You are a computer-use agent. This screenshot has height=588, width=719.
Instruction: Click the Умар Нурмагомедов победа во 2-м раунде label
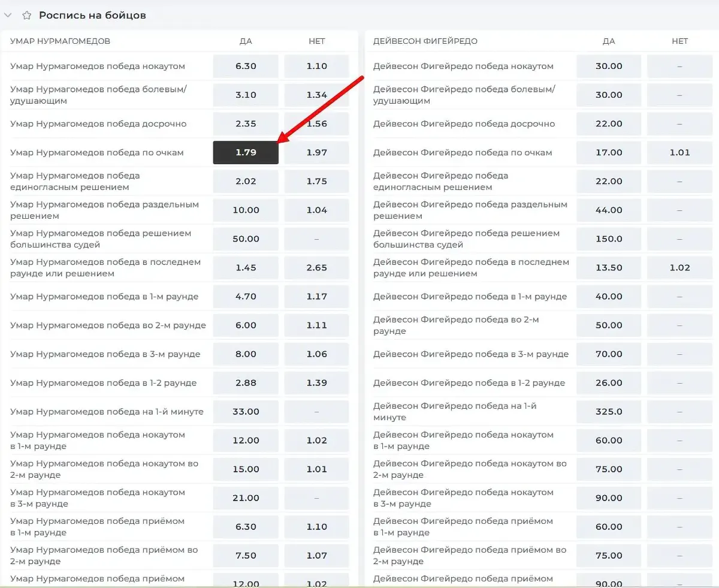(x=108, y=325)
